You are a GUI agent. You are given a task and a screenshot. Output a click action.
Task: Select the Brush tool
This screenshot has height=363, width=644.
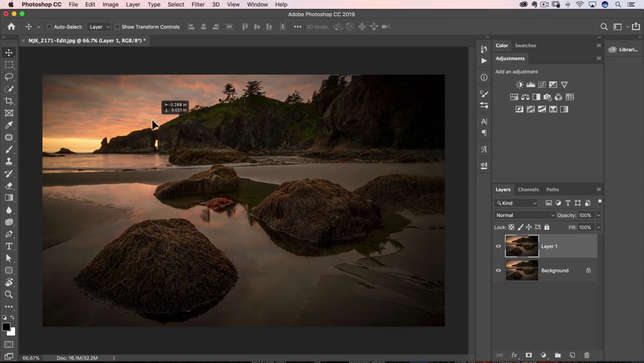tap(9, 149)
